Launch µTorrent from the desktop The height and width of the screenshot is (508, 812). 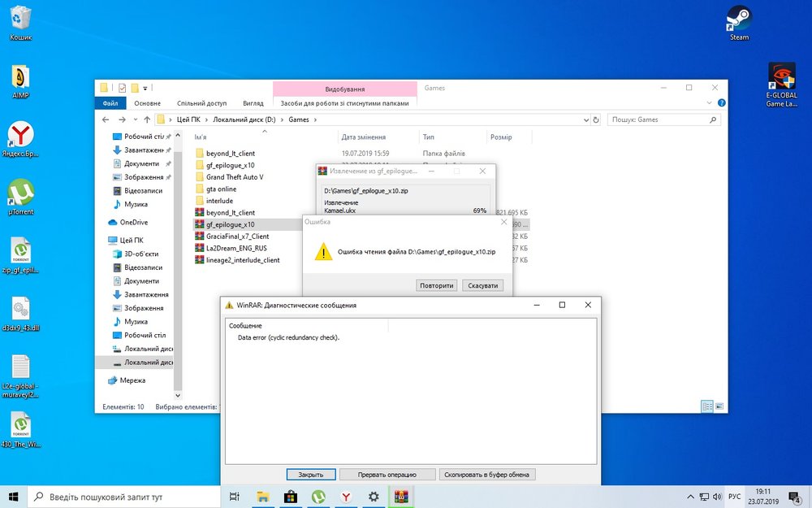[21, 193]
